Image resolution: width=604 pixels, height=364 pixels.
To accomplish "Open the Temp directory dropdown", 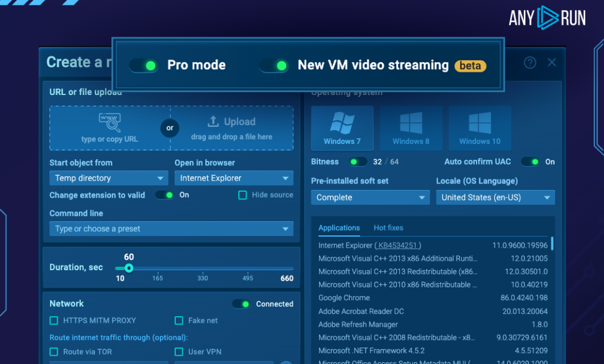I will [x=109, y=178].
